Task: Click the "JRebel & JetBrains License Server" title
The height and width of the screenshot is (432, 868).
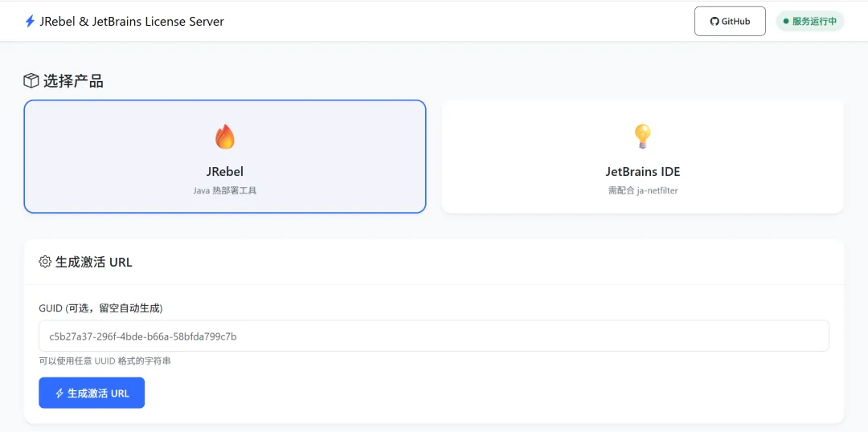Action: tap(132, 22)
